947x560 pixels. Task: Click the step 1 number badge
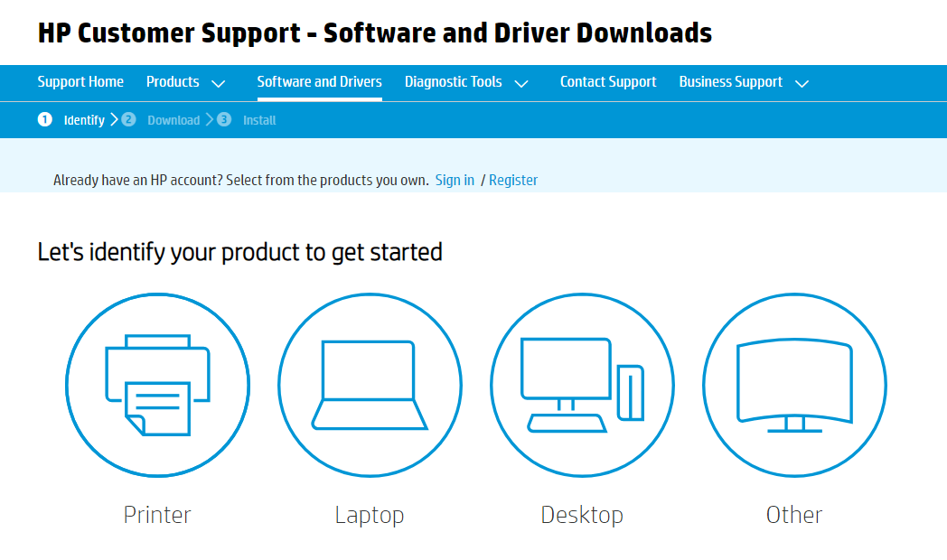click(x=45, y=119)
